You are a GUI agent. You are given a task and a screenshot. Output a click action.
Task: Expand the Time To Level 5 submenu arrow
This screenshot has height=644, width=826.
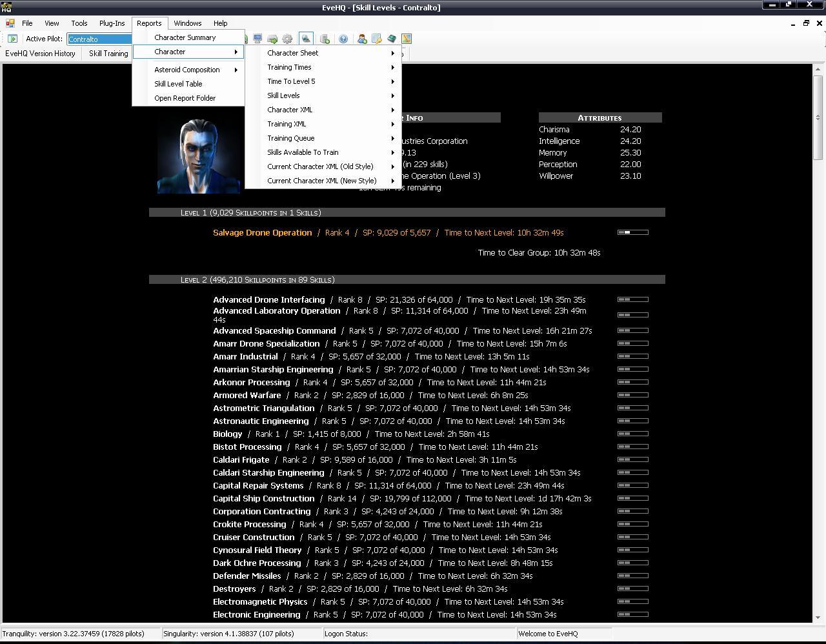(392, 81)
